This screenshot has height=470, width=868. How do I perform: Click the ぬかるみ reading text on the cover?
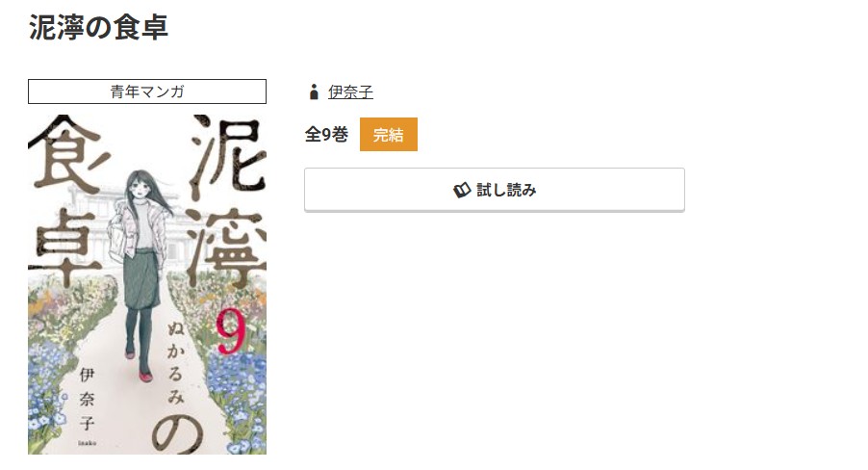click(176, 363)
